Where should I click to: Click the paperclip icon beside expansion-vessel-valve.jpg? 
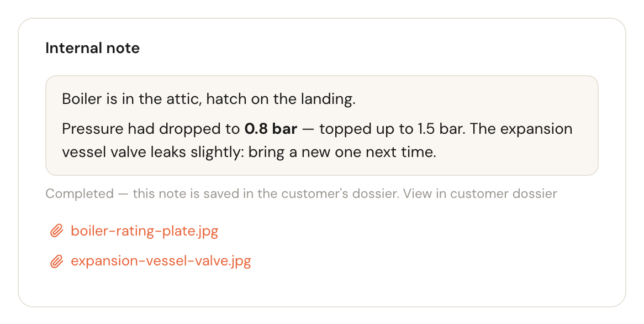pyautogui.click(x=57, y=261)
